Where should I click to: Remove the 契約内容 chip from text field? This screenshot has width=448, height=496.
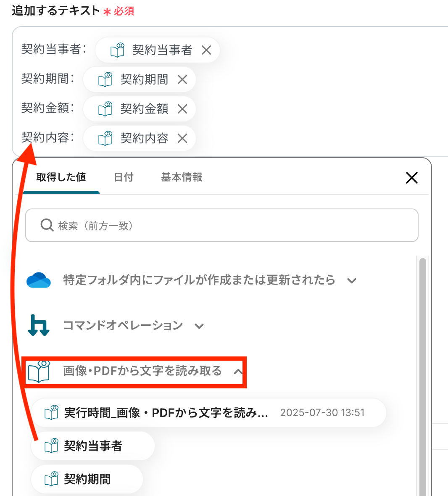[182, 138]
